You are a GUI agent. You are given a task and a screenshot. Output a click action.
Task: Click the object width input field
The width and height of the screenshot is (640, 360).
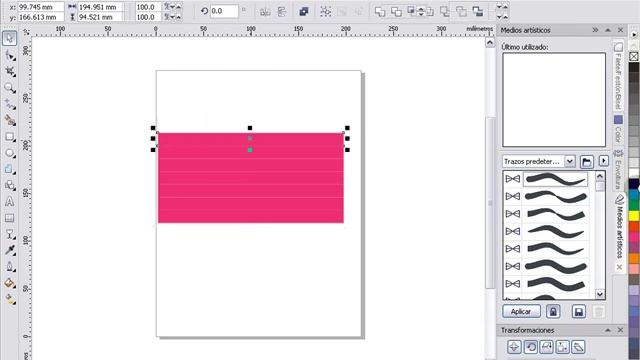point(100,7)
